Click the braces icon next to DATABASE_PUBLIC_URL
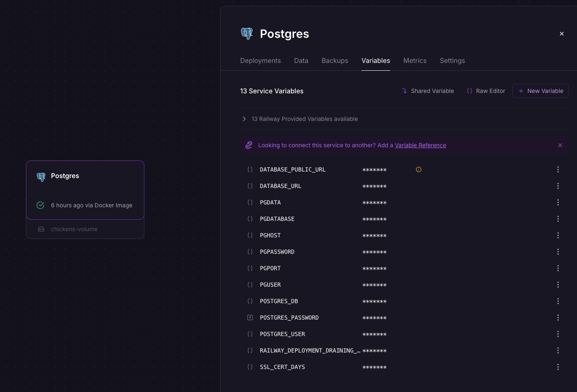 coord(250,169)
